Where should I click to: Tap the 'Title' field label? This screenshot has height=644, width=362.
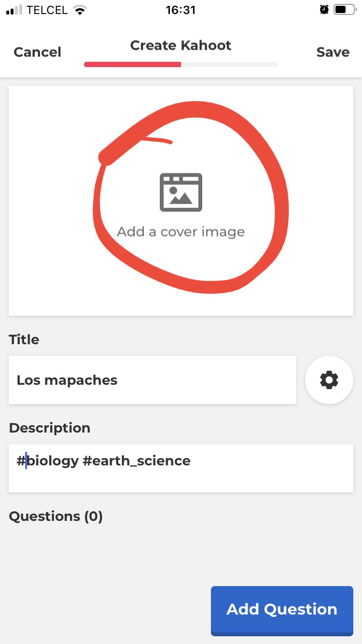coord(24,339)
